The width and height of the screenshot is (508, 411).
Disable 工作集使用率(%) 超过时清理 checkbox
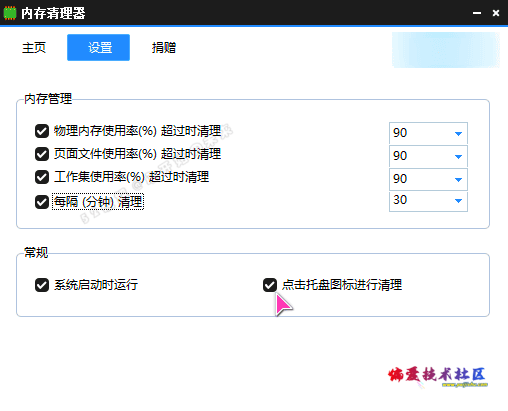point(42,177)
